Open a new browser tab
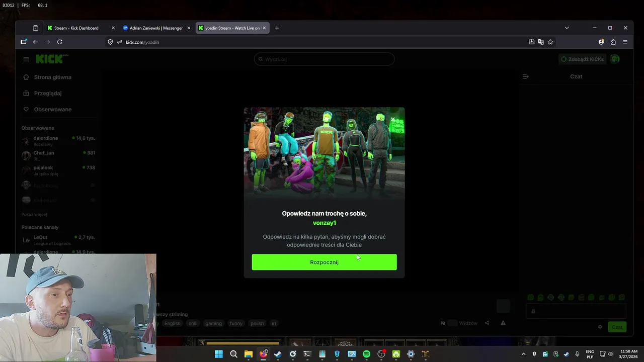The image size is (644, 362). [x=277, y=28]
